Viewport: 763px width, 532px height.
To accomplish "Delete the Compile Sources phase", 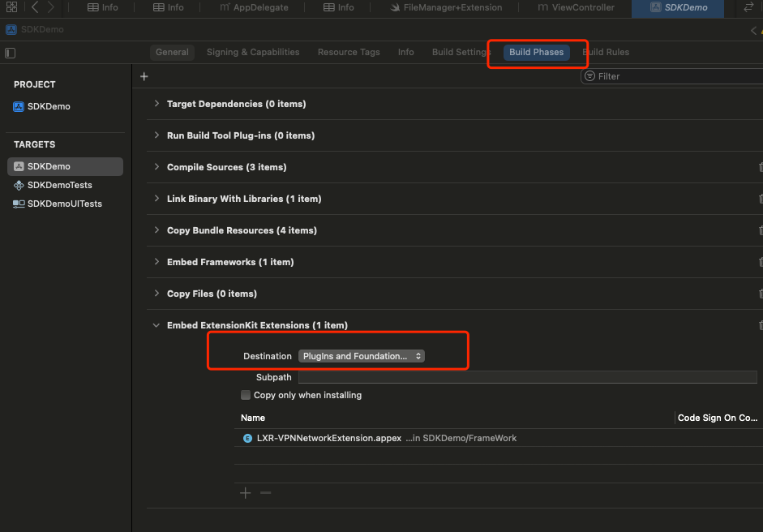I will [761, 167].
